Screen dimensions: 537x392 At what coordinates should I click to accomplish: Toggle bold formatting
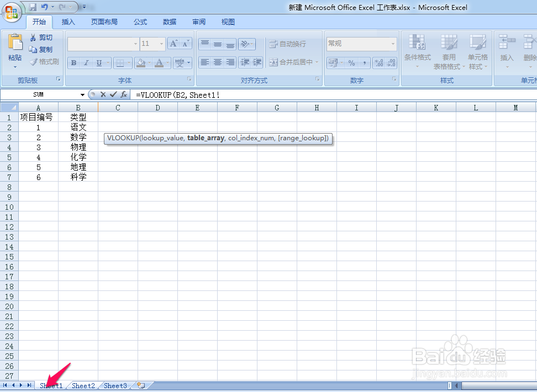pyautogui.click(x=73, y=62)
